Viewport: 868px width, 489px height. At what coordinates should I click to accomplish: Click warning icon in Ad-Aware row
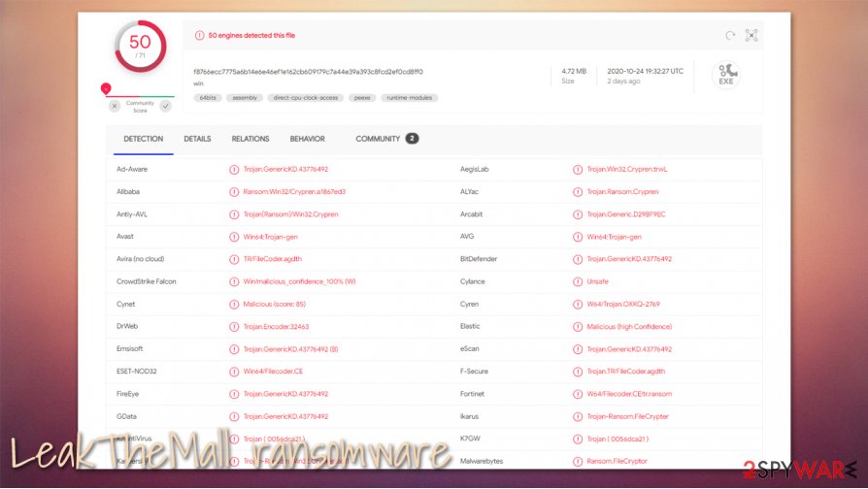pyautogui.click(x=234, y=170)
